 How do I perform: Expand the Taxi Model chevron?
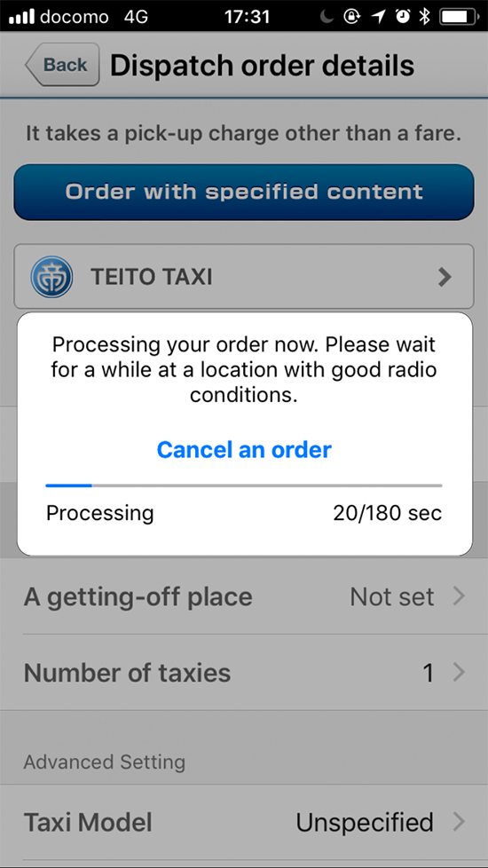(459, 822)
